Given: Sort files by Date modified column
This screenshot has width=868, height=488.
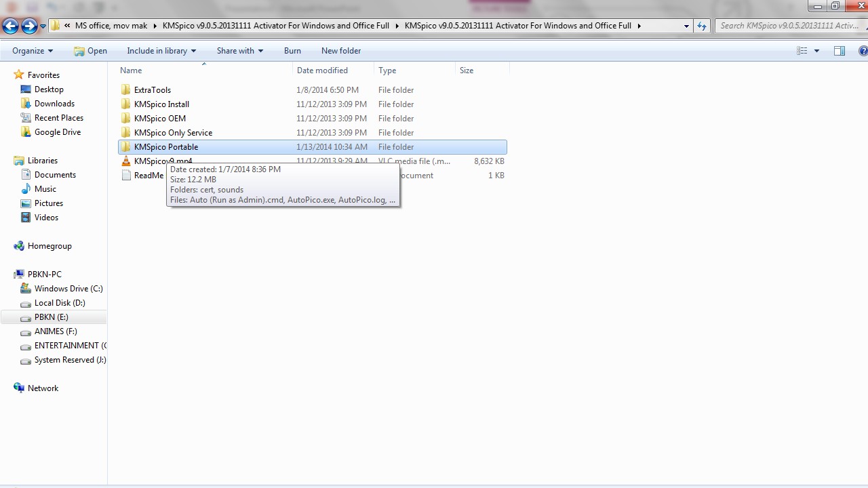Looking at the screenshot, I should (322, 70).
